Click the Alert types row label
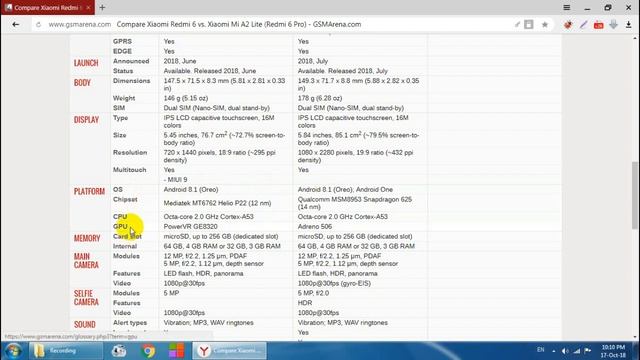 pyautogui.click(x=130, y=323)
